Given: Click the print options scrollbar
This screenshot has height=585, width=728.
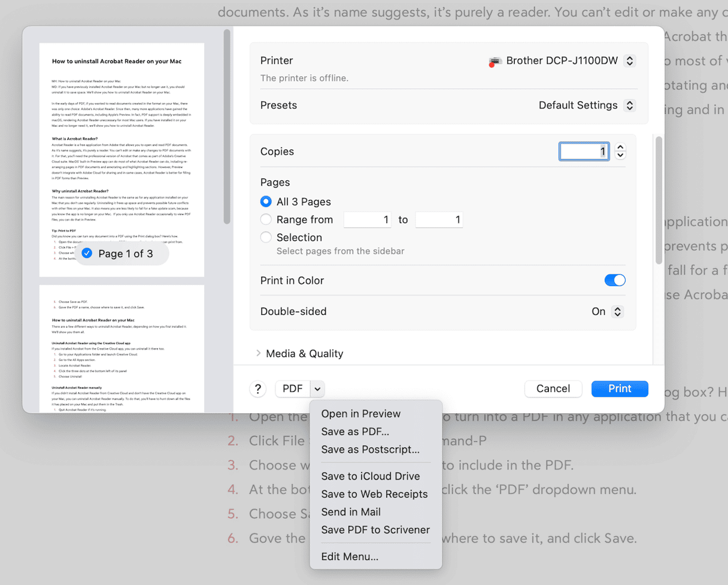Looking at the screenshot, I should pyautogui.click(x=659, y=200).
